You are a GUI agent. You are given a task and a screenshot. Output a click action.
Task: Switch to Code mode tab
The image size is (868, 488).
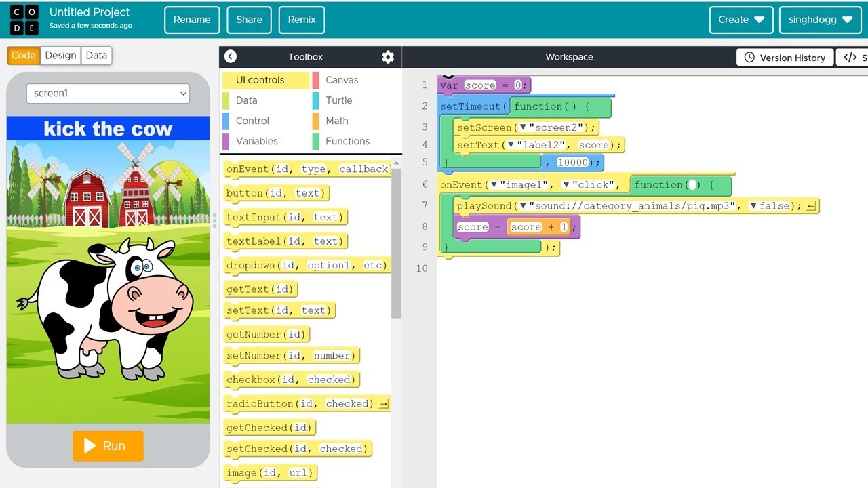[24, 56]
